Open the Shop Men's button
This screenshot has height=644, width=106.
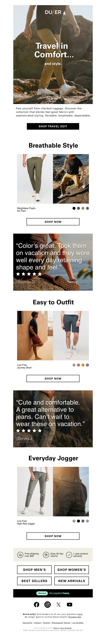34,570
